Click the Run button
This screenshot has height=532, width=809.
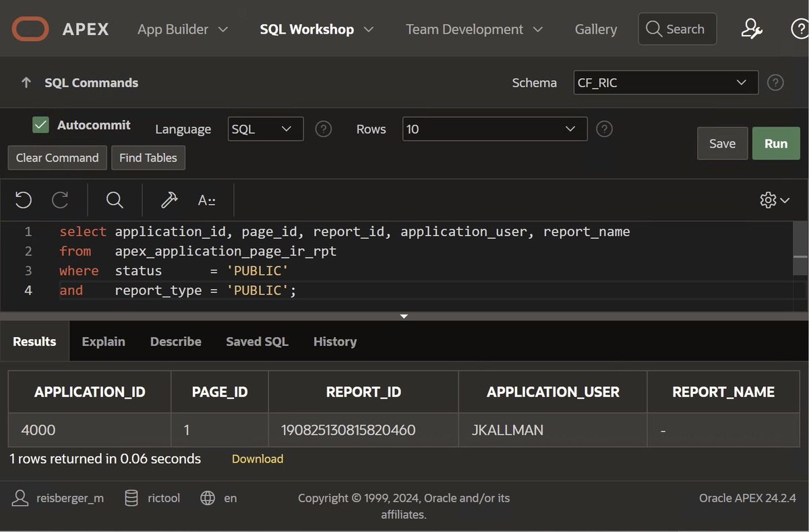(x=776, y=144)
